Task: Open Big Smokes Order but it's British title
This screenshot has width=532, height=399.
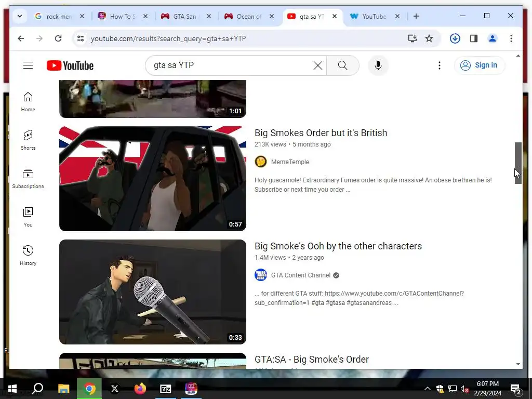Action: pyautogui.click(x=321, y=132)
